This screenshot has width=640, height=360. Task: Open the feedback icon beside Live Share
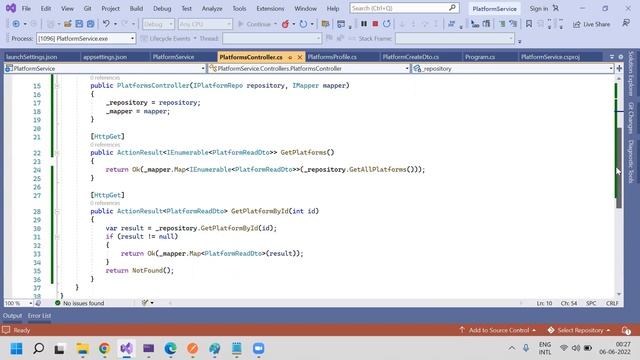click(x=626, y=23)
